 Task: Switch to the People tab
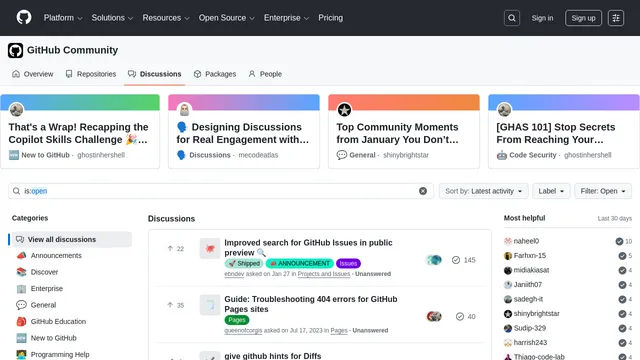[265, 74]
